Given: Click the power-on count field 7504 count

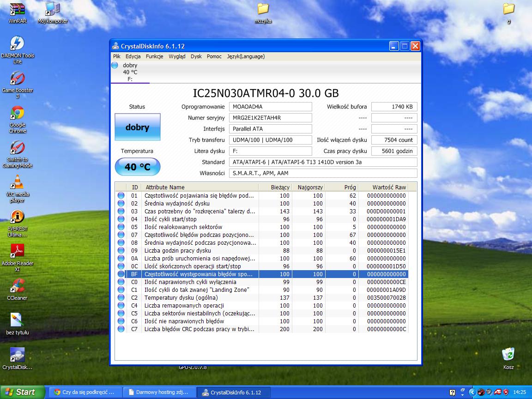Looking at the screenshot, I should [394, 140].
